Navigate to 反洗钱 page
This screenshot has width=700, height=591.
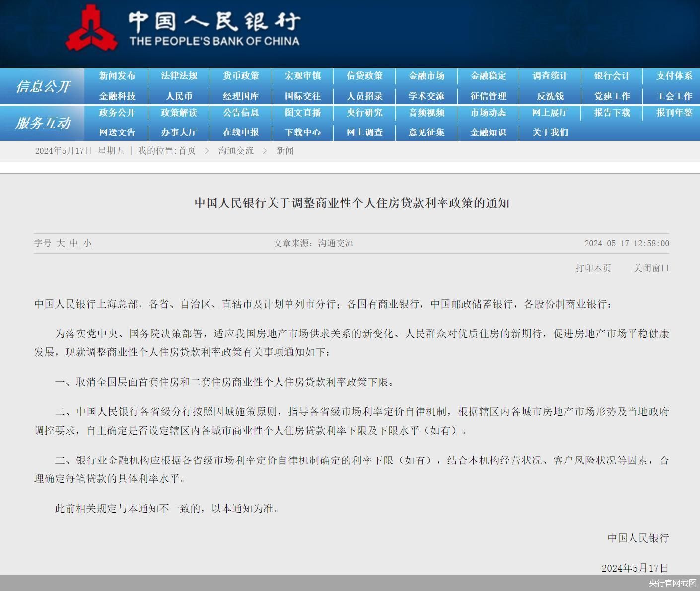tap(550, 96)
